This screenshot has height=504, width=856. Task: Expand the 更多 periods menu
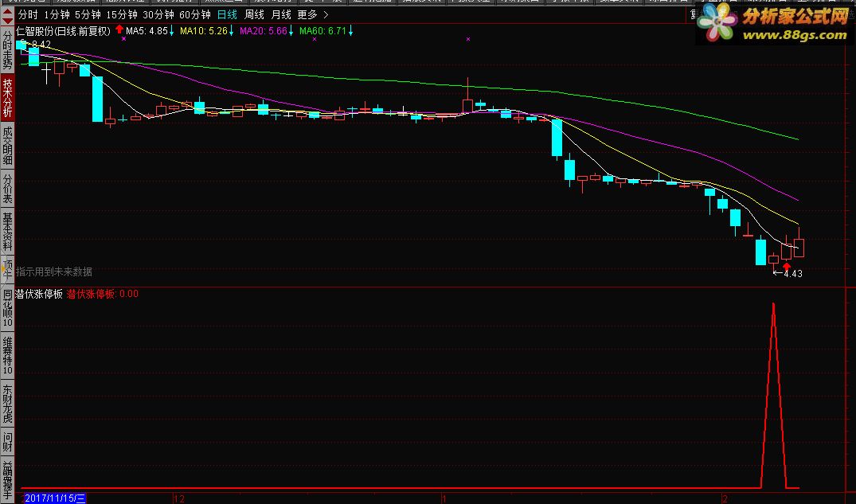click(x=313, y=15)
